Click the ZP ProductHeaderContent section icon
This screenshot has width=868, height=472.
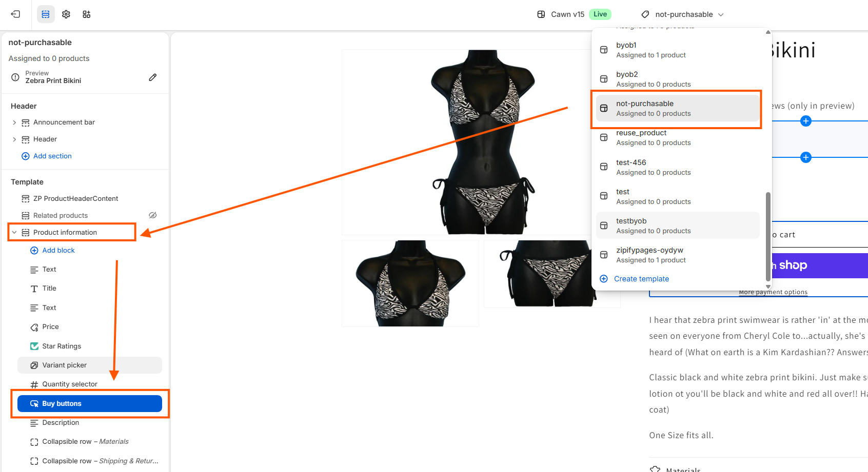tap(25, 199)
